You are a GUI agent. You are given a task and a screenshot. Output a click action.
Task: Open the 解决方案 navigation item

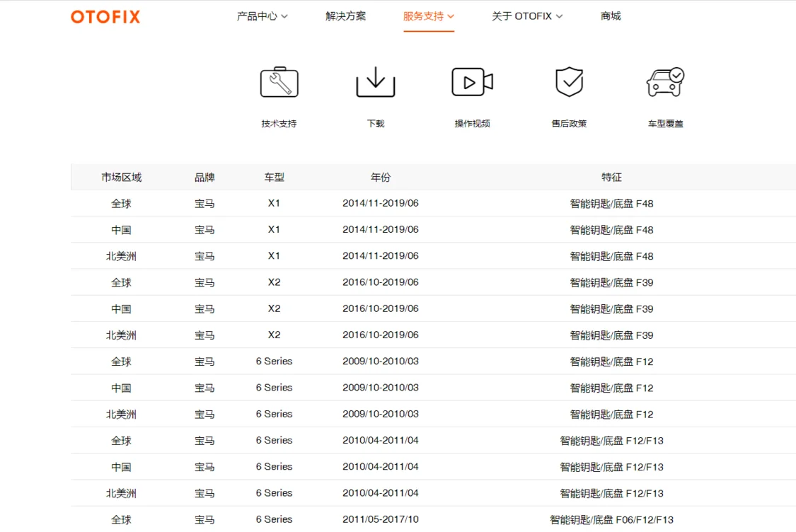point(346,16)
